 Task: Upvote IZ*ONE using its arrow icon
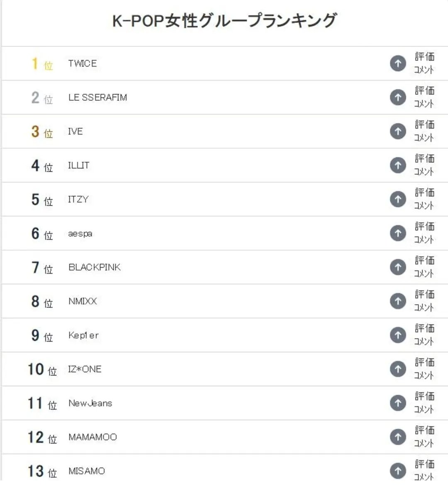(x=398, y=369)
